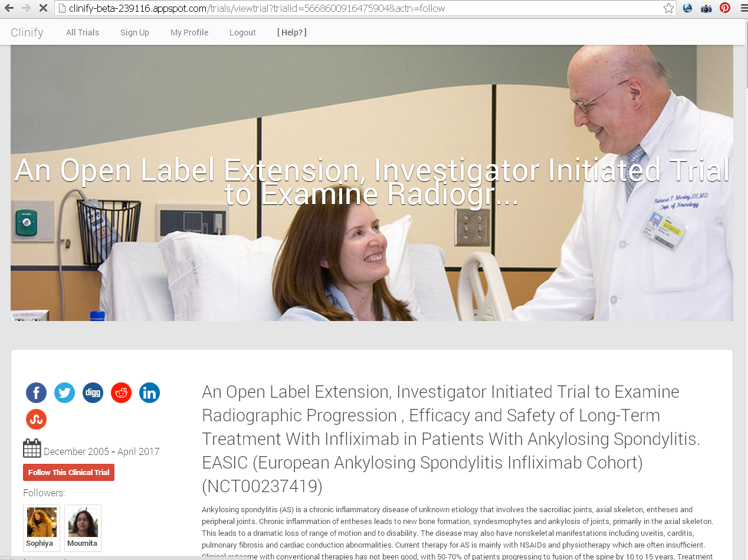
Task: Open Chrome hamburger menu
Action: point(743,8)
